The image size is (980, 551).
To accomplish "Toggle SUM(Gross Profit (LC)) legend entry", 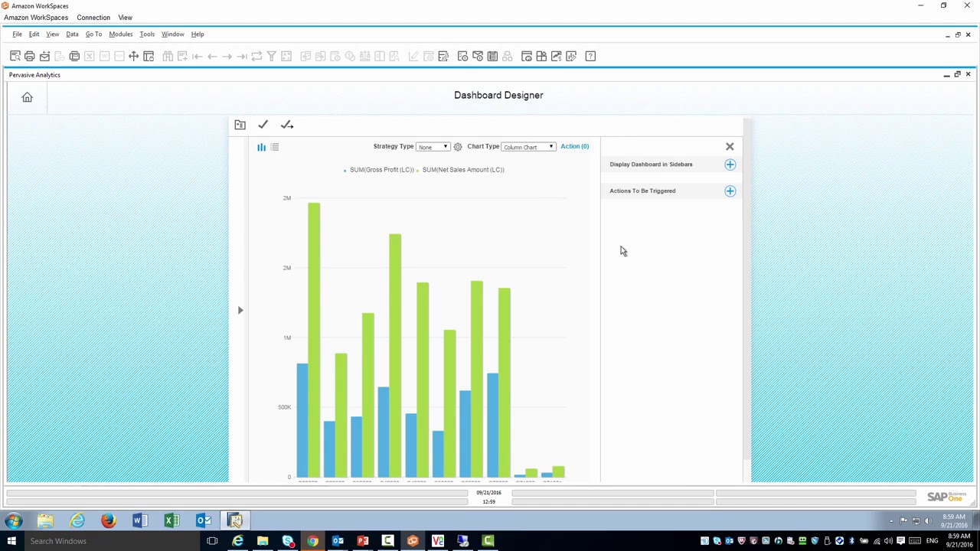I will click(379, 170).
